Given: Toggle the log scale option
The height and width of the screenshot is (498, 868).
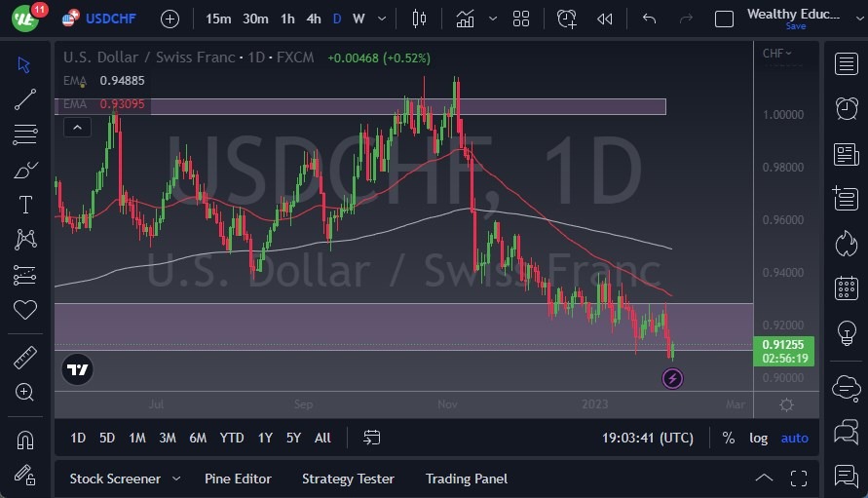Looking at the screenshot, I should [758, 438].
